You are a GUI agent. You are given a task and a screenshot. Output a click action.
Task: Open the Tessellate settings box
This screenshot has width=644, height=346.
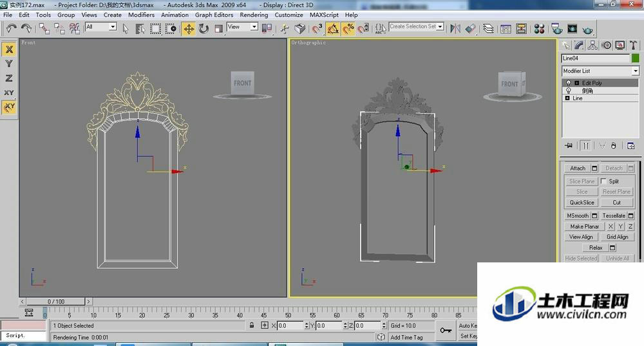pyautogui.click(x=631, y=215)
